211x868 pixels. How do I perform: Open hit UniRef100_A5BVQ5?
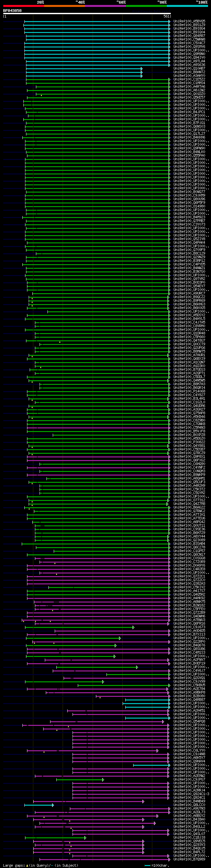tap(190, 21)
